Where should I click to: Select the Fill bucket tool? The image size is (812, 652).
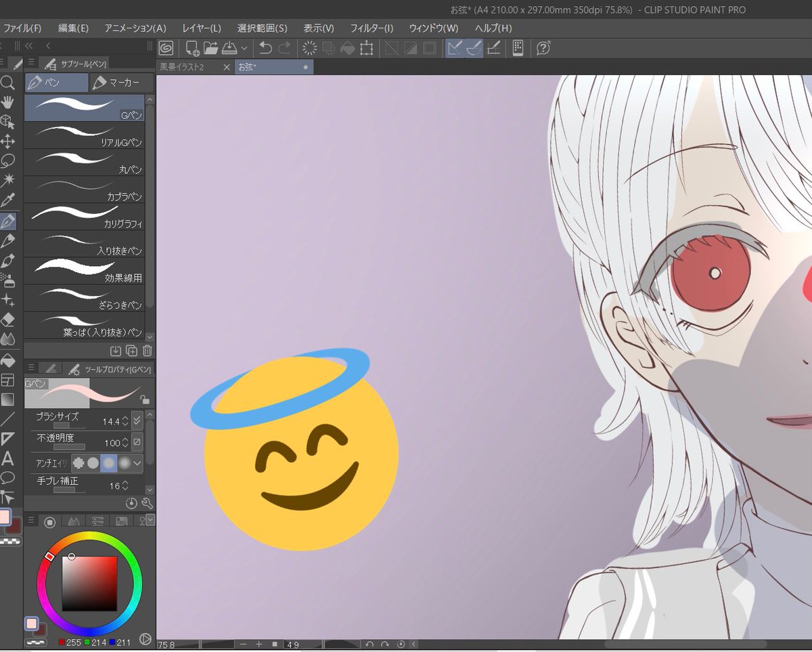(7, 360)
